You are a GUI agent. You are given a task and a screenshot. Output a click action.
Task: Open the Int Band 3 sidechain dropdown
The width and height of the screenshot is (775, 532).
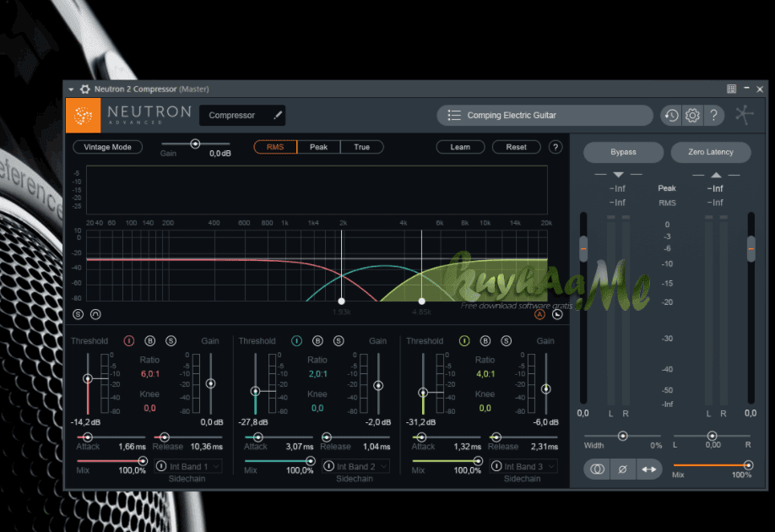click(x=531, y=466)
